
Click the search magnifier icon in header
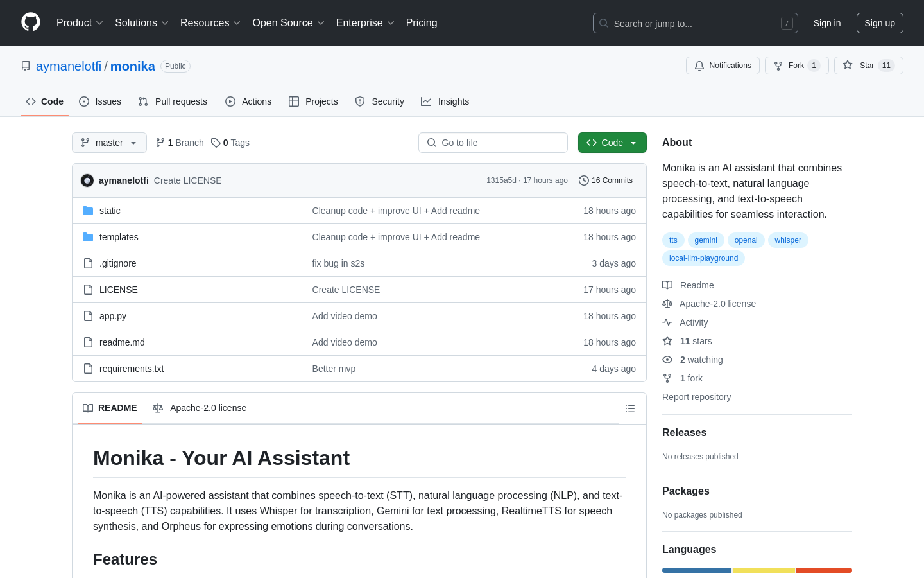(x=604, y=23)
